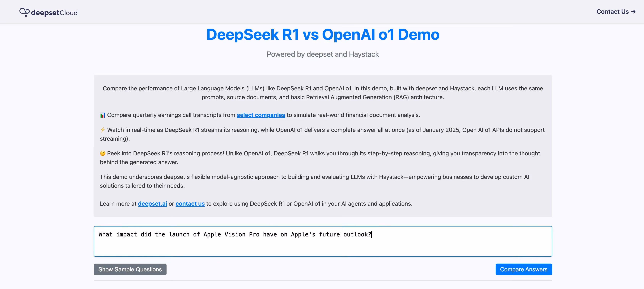Click the Compare Answers button
Viewport: 644px width, 289px height.
pyautogui.click(x=523, y=270)
